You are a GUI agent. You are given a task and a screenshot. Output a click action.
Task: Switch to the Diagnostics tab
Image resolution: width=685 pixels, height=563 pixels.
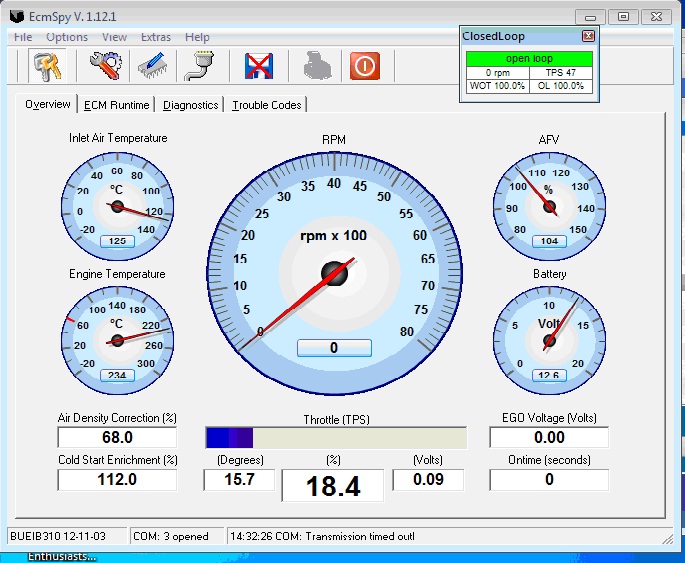(190, 105)
